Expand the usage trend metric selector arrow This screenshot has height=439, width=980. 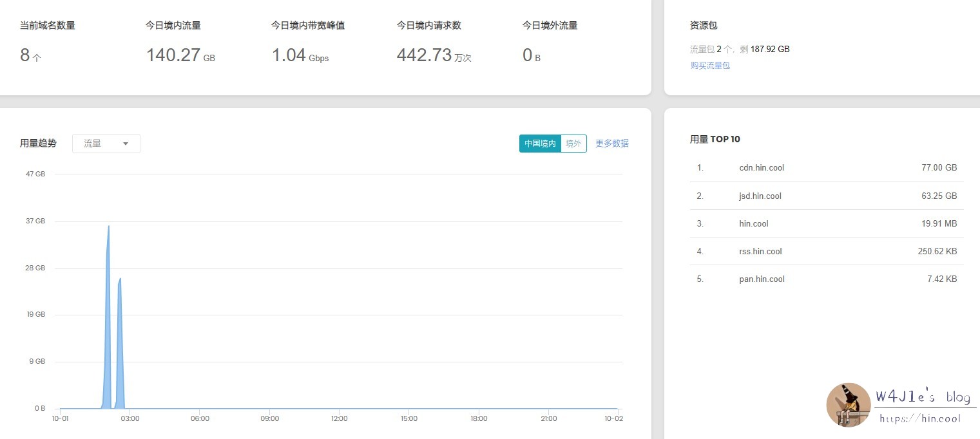(126, 143)
